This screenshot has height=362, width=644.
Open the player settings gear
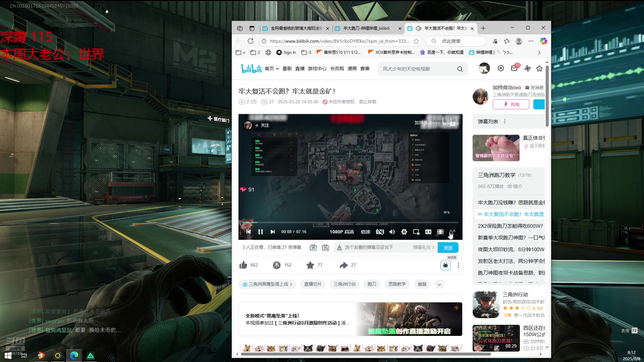point(404,232)
